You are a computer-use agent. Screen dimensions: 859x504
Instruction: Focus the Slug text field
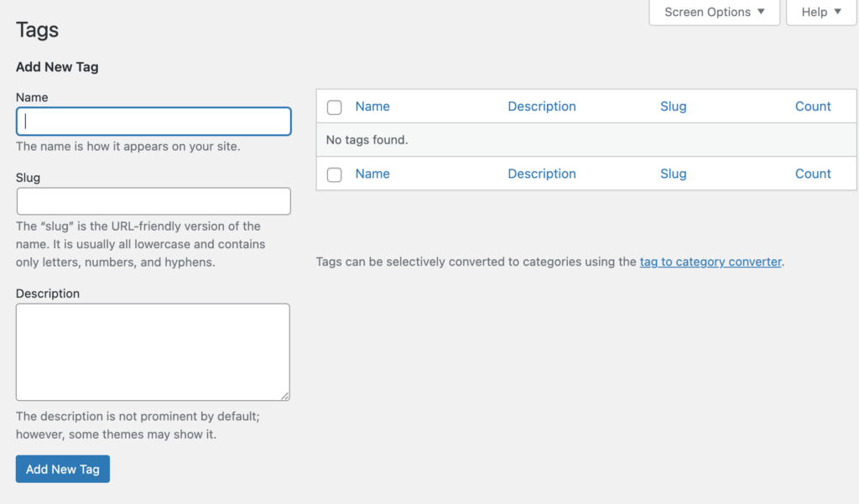pyautogui.click(x=154, y=201)
